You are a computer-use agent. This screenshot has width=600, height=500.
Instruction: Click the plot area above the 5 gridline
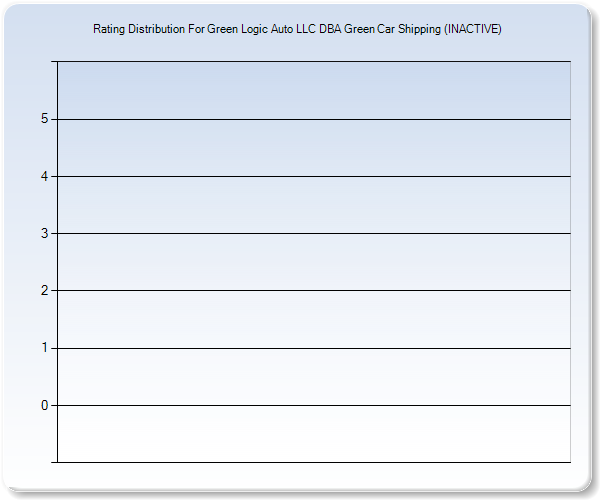pyautogui.click(x=314, y=90)
